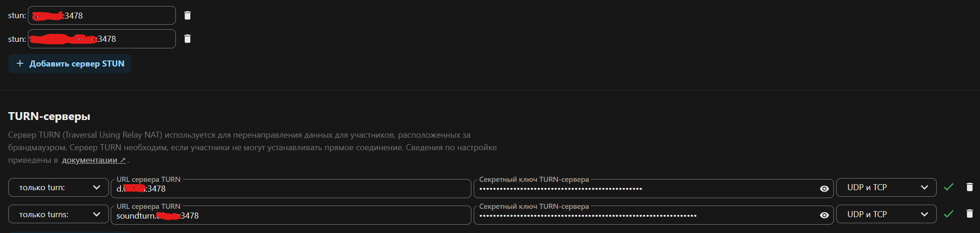The image size is (980, 233).
Task: Reveal secret key of soundturn server
Action: pos(824,215)
